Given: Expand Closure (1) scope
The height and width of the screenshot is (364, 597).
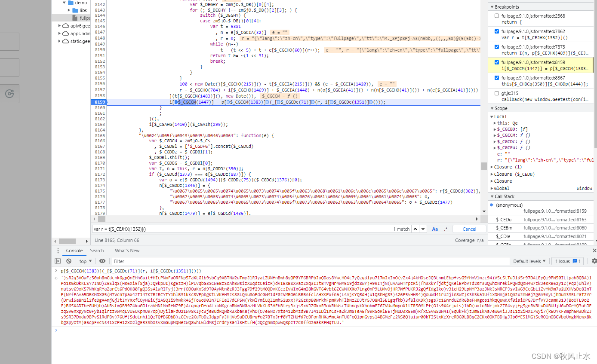Looking at the screenshot, I should click(492, 167).
